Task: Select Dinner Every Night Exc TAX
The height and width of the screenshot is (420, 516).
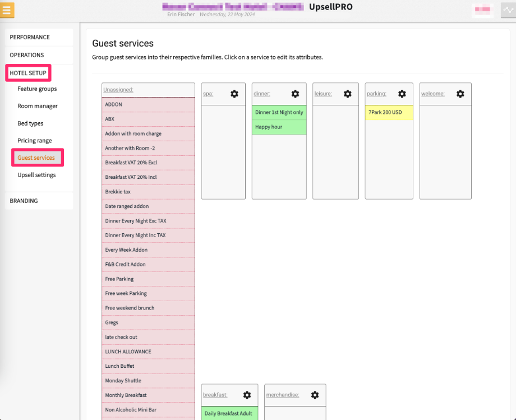Action: 149,221
